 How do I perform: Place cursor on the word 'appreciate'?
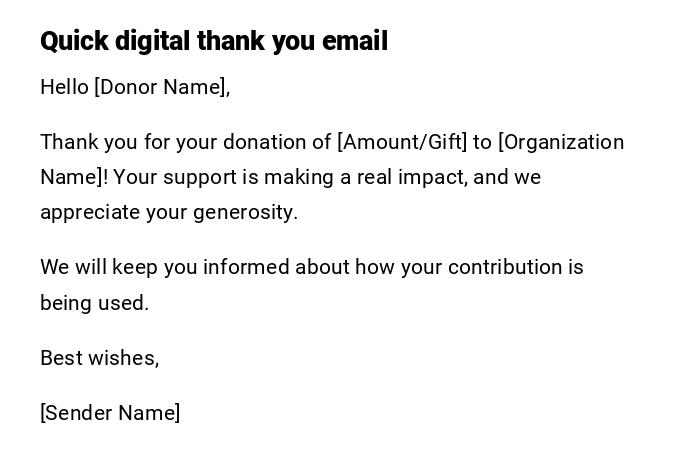pyautogui.click(x=90, y=212)
